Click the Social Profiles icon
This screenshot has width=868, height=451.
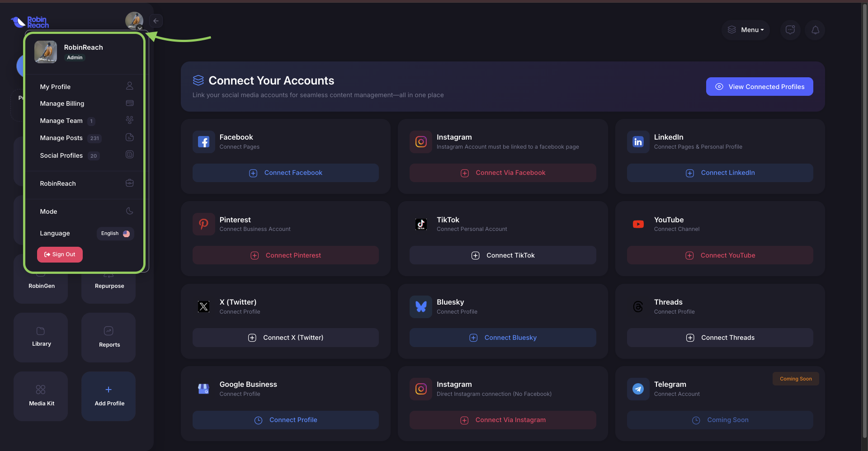129,155
